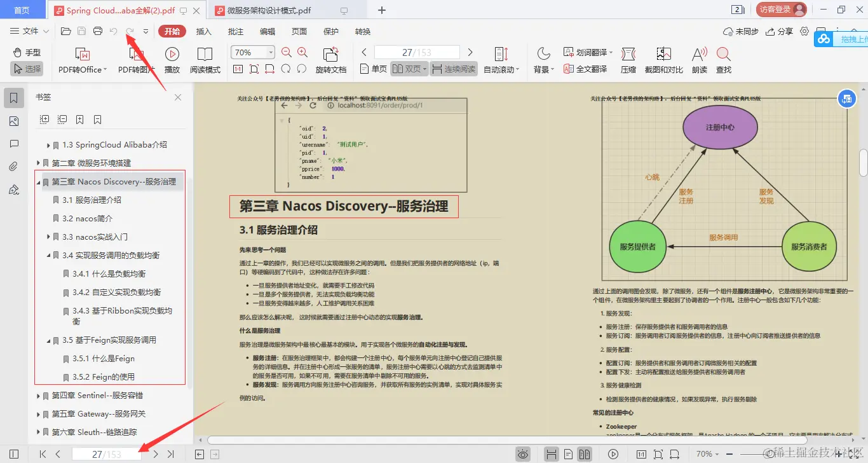Start 朗读 read-aloud feature
Screen dimensions: 868x463
[698, 60]
